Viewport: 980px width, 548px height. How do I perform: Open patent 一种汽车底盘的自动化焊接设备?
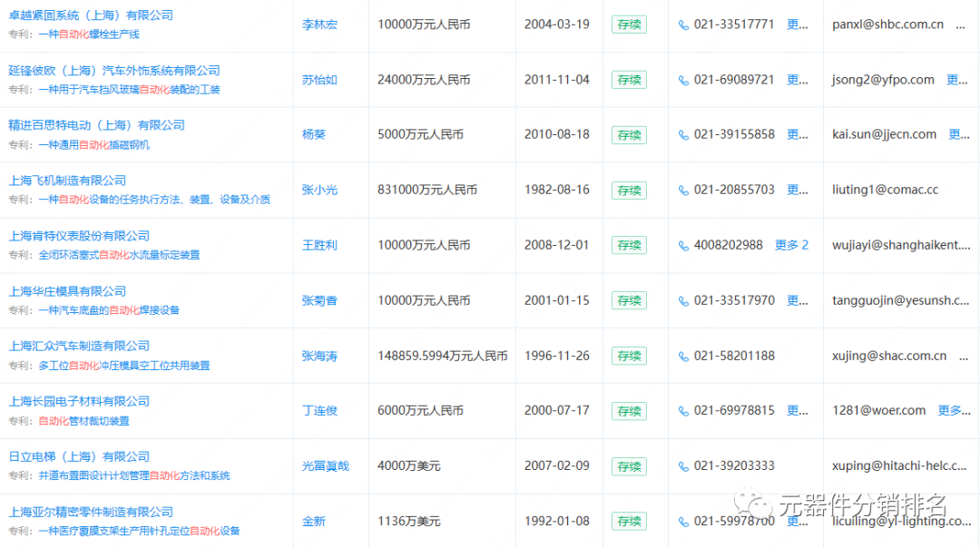pyautogui.click(x=109, y=310)
